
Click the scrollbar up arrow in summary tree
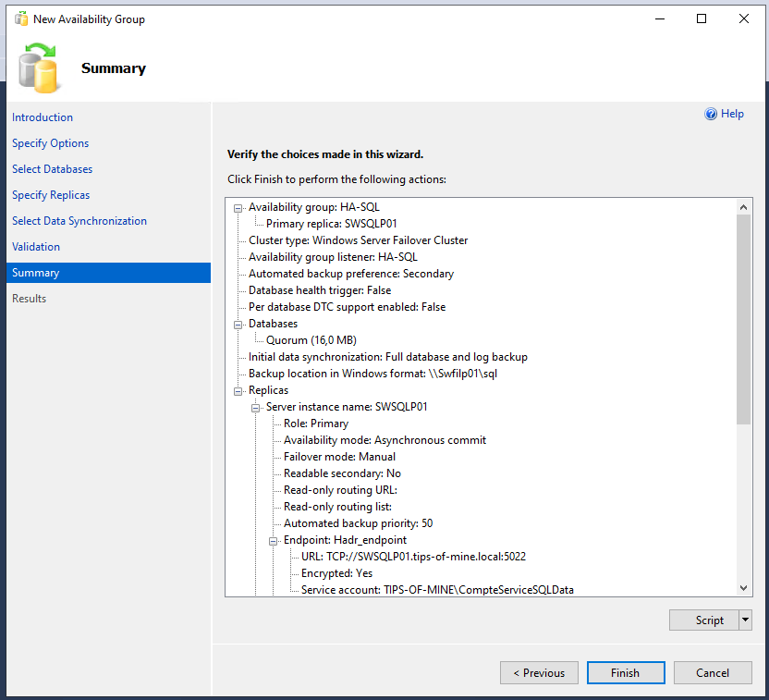point(743,207)
